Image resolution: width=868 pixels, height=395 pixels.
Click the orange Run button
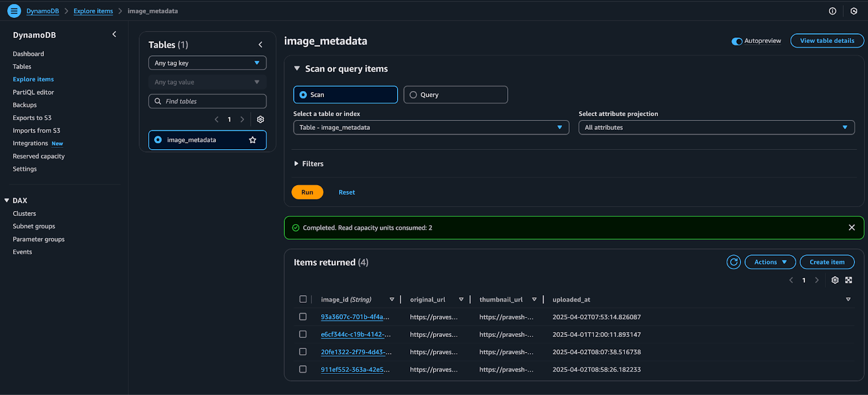click(307, 193)
